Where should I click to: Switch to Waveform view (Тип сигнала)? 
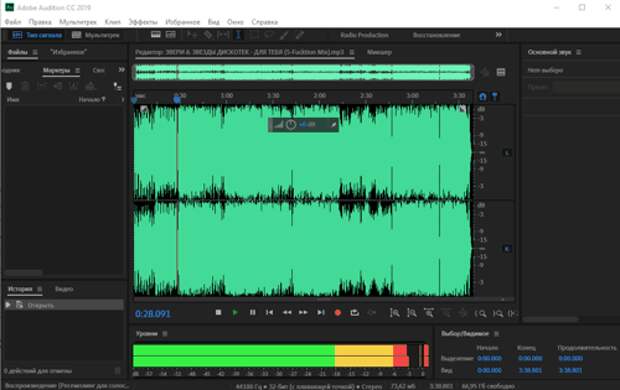(37, 35)
